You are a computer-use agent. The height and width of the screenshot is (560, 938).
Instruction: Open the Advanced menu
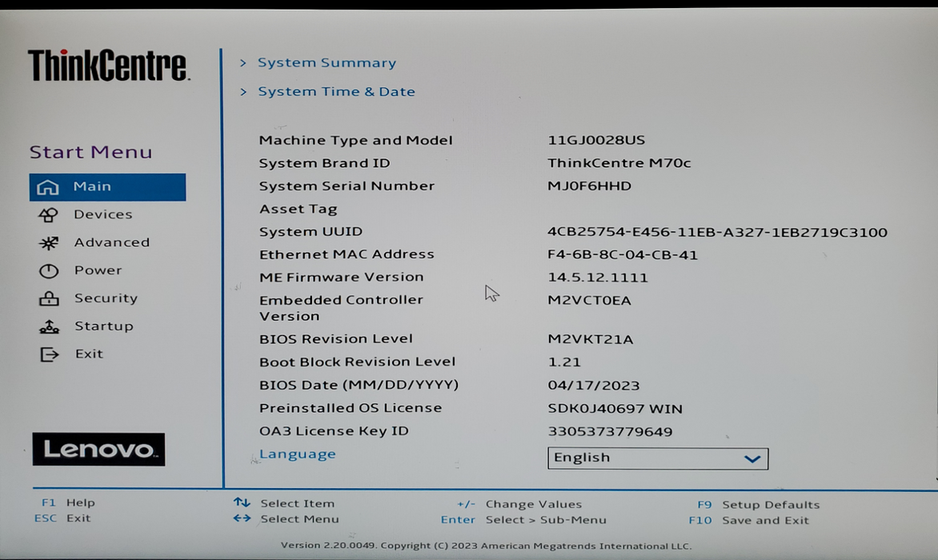[x=112, y=242]
